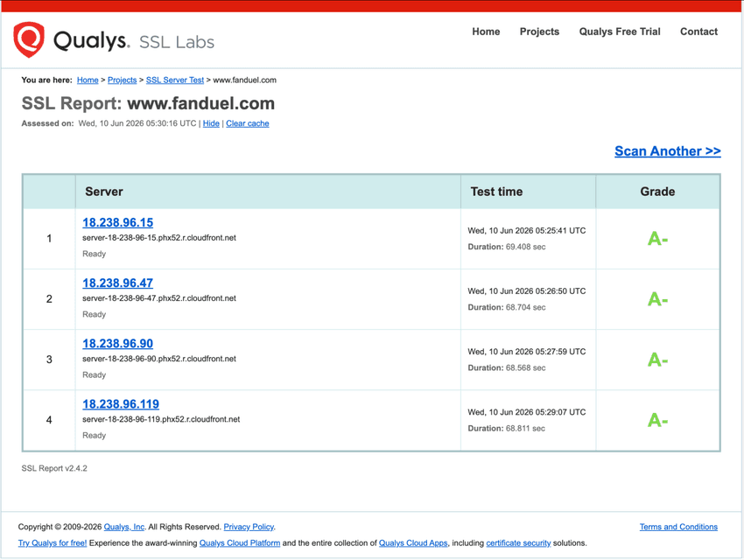Open the Qualys Cloud Platform link
744x560 pixels.
(x=240, y=542)
